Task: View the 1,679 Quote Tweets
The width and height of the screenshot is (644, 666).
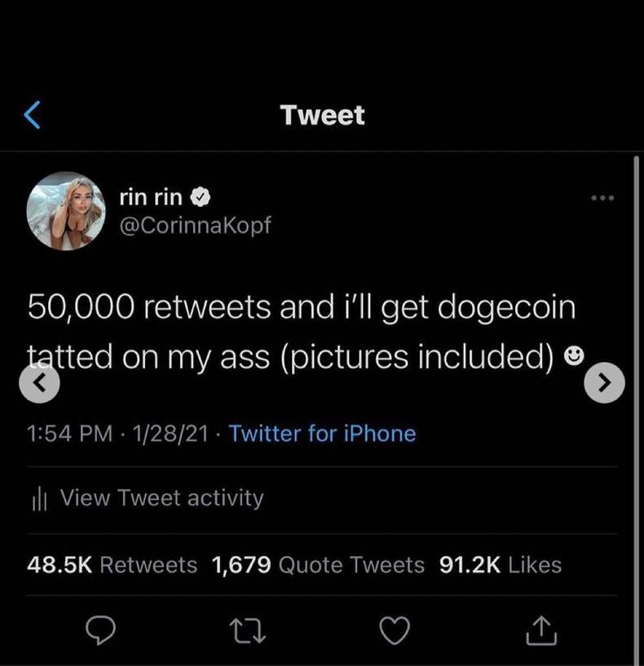Action: (x=318, y=564)
